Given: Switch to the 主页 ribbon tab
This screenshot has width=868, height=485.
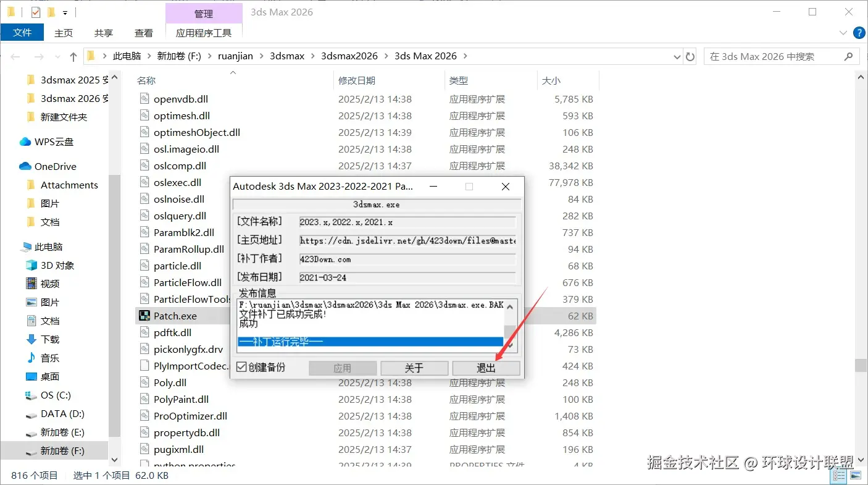Looking at the screenshot, I should 64,33.
